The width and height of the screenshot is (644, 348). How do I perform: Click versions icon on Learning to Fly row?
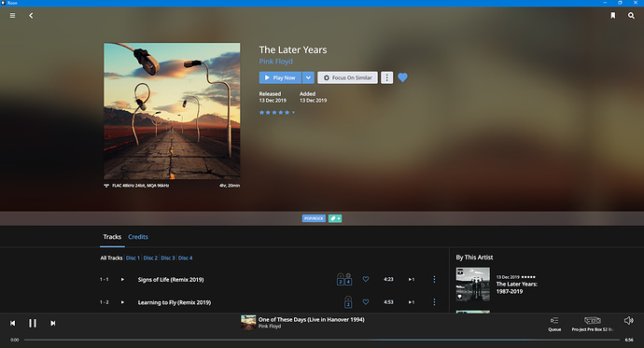[348, 302]
